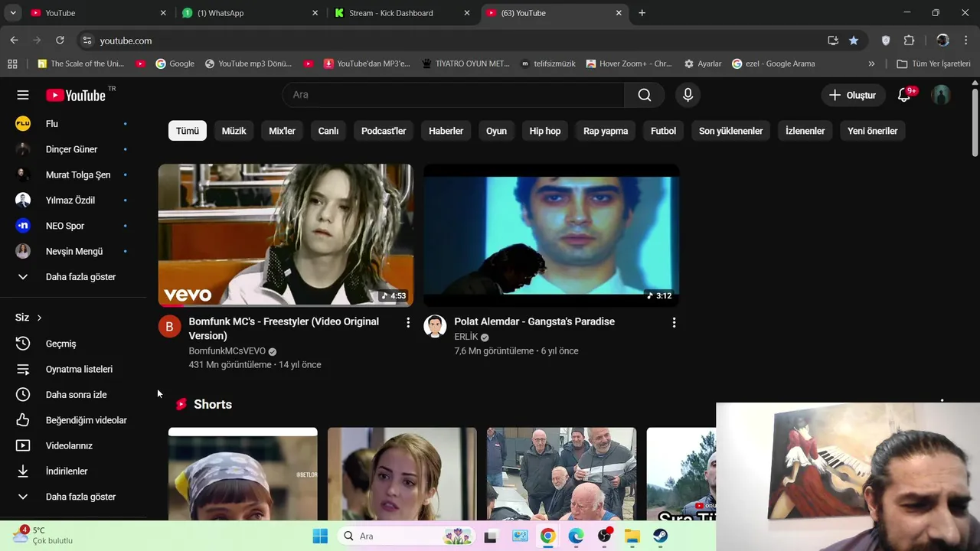Image resolution: width=980 pixels, height=551 pixels.
Task: Open Tüm Yer İşaretleri bookmarks folder
Action: (933, 64)
